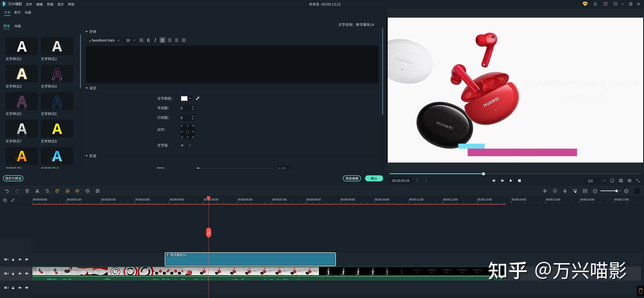
Task: Step back one frame in preview
Action: (494, 181)
